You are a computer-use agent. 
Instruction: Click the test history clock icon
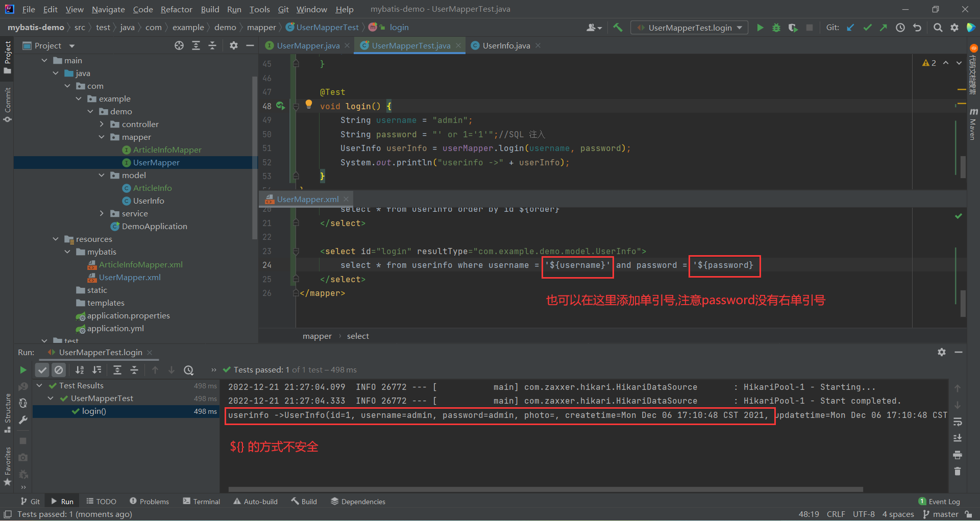coord(189,370)
